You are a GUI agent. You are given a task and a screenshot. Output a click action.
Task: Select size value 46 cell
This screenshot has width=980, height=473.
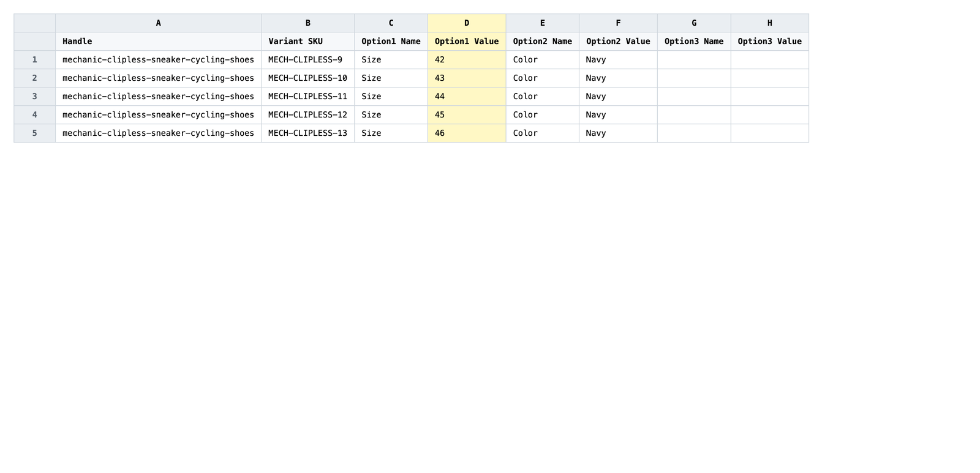tap(467, 133)
